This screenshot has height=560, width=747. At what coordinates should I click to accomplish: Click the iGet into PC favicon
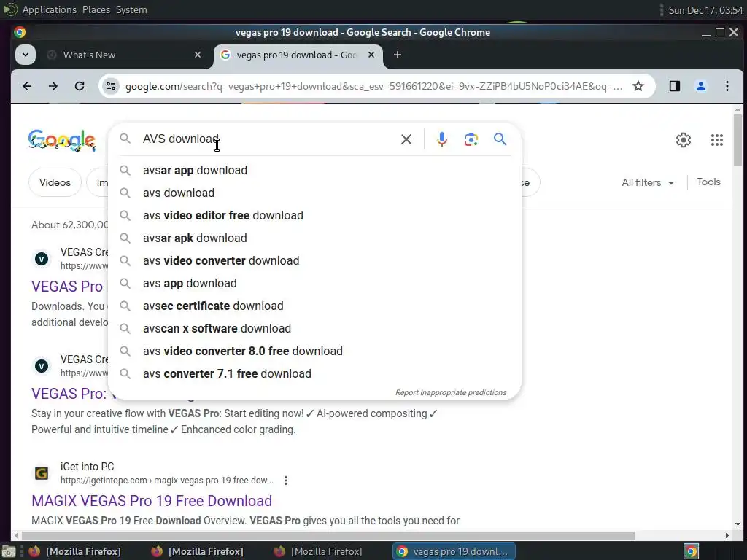tap(42, 473)
